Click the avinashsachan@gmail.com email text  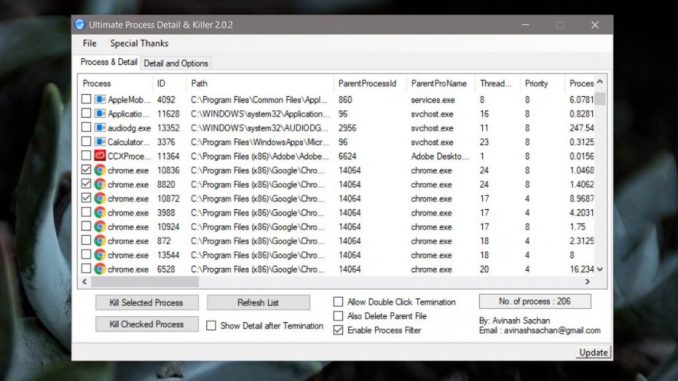(x=552, y=330)
